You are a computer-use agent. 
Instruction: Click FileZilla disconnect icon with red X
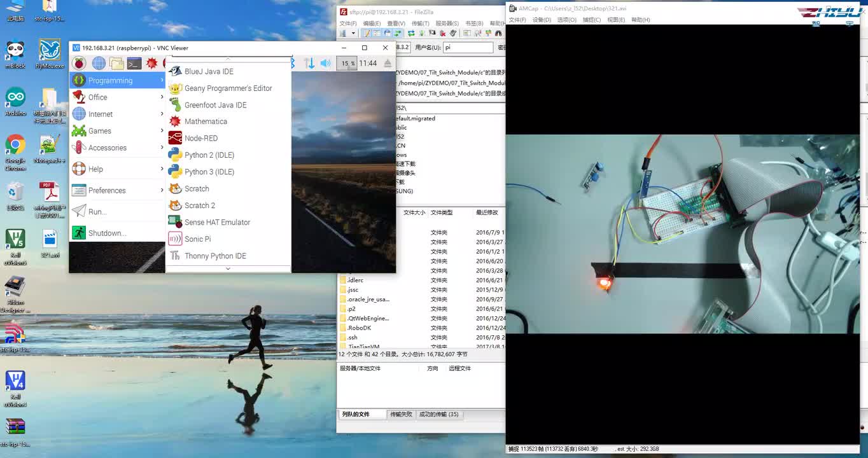442,33
